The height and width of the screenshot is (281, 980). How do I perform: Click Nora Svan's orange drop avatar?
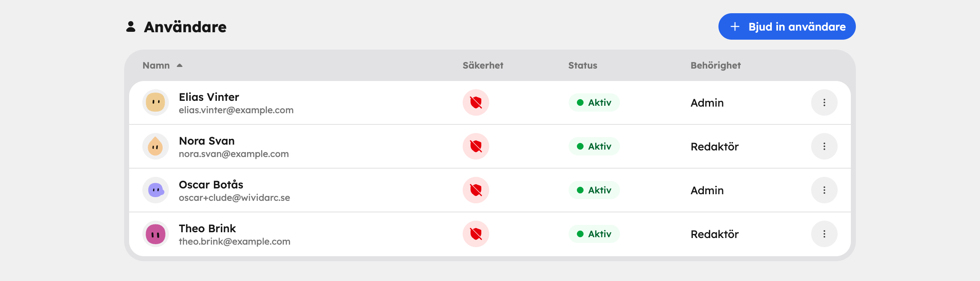(156, 146)
